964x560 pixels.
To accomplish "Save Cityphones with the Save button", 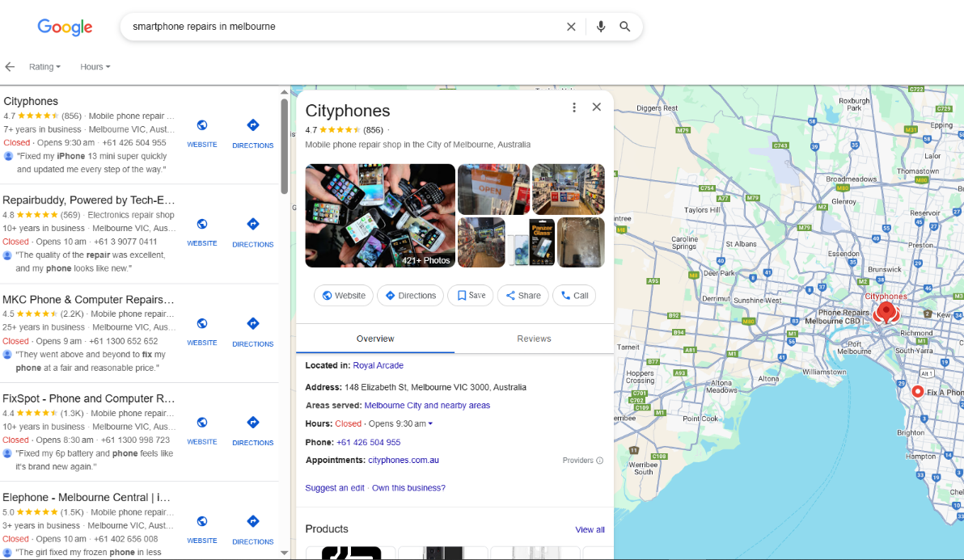I will click(471, 295).
